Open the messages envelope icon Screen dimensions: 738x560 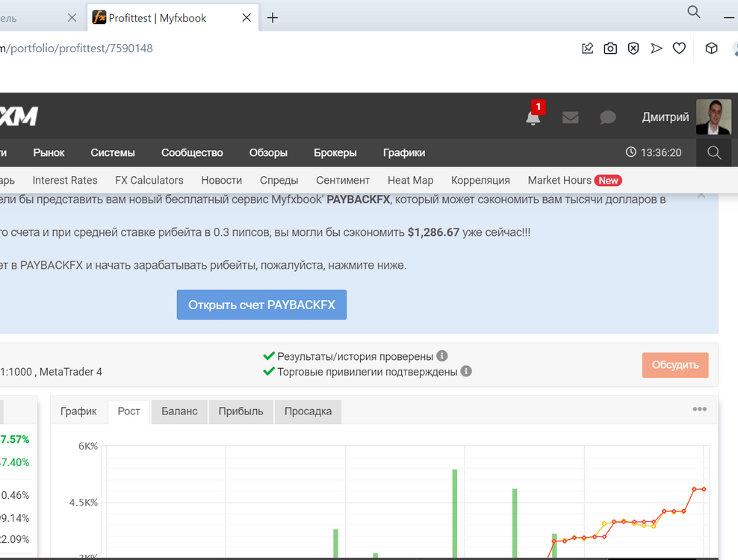(571, 117)
